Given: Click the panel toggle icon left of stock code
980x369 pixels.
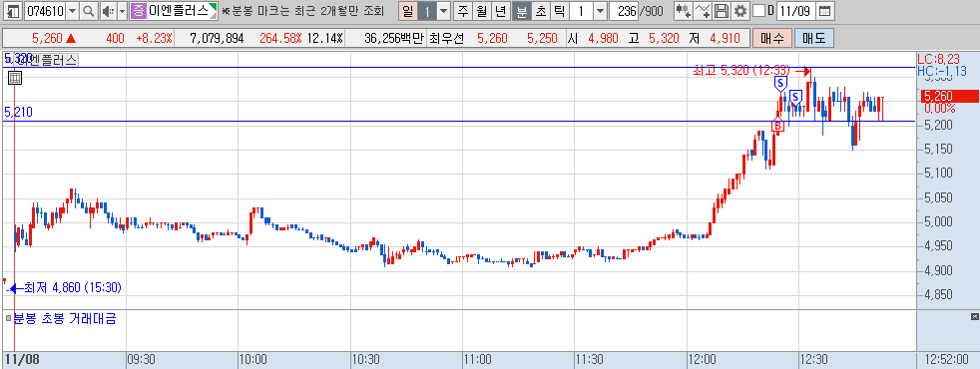Looking at the screenshot, I should (13, 11).
